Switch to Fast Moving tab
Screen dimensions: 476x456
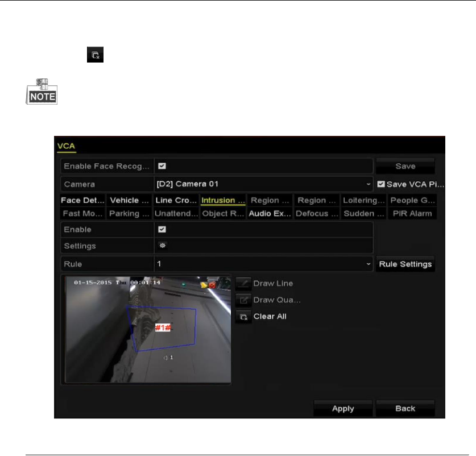82,214
